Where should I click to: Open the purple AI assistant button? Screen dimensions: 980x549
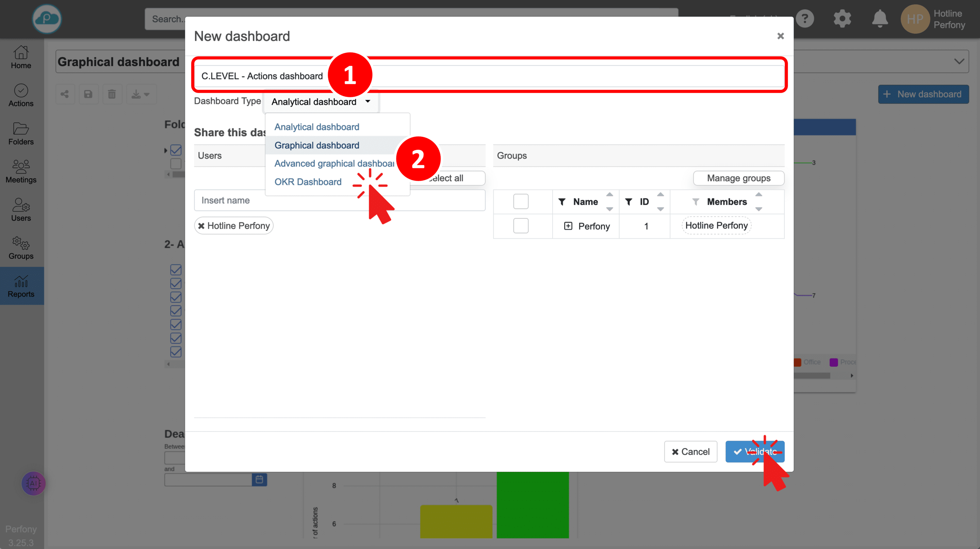[33, 483]
